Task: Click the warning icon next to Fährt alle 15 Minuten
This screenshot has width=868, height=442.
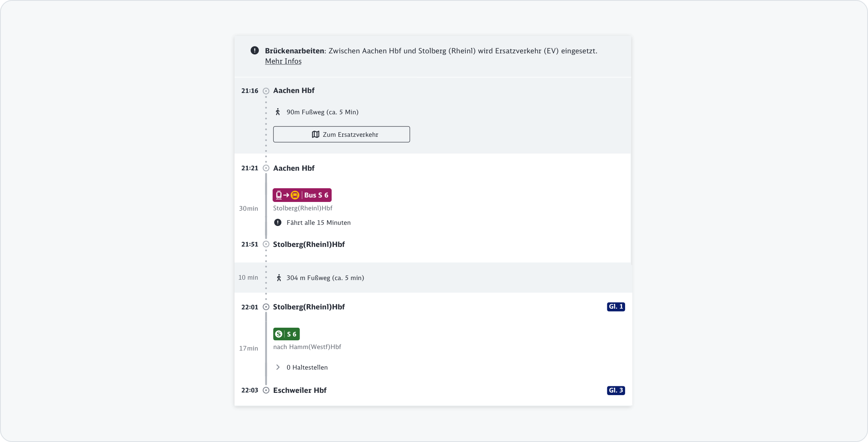Action: 278,223
